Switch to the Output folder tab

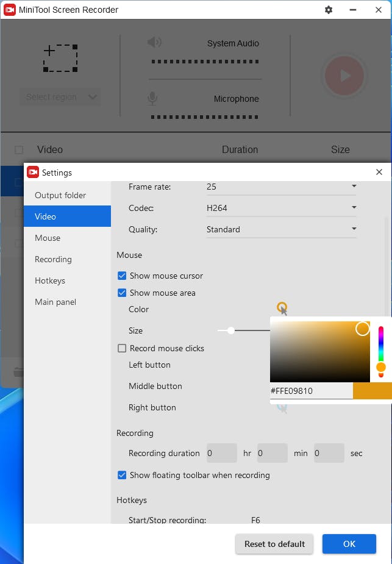pyautogui.click(x=60, y=195)
